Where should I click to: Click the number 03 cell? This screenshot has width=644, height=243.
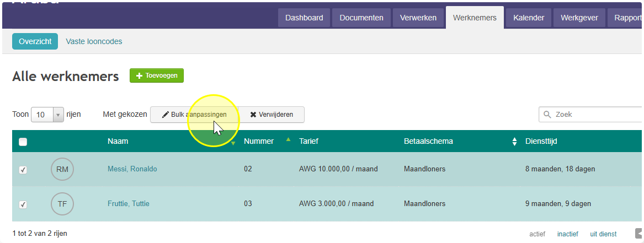(248, 203)
